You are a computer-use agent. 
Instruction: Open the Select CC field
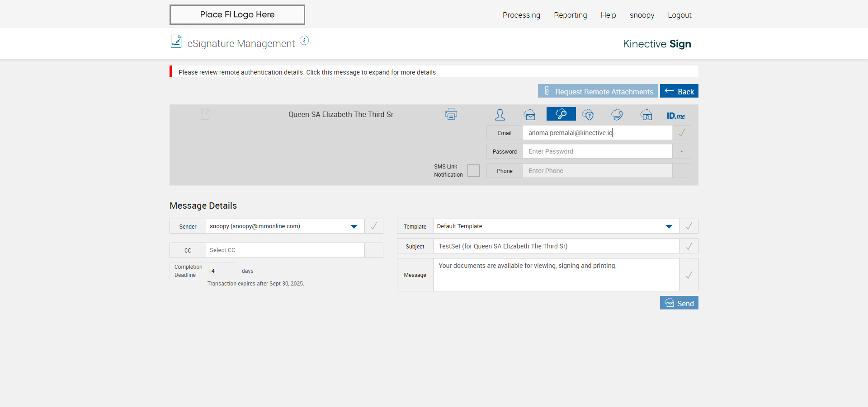pos(285,250)
